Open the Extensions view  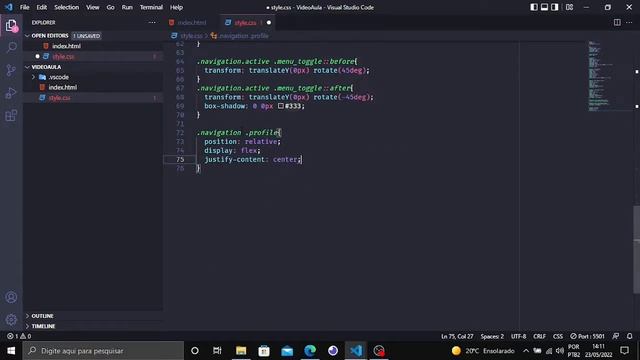point(11,116)
